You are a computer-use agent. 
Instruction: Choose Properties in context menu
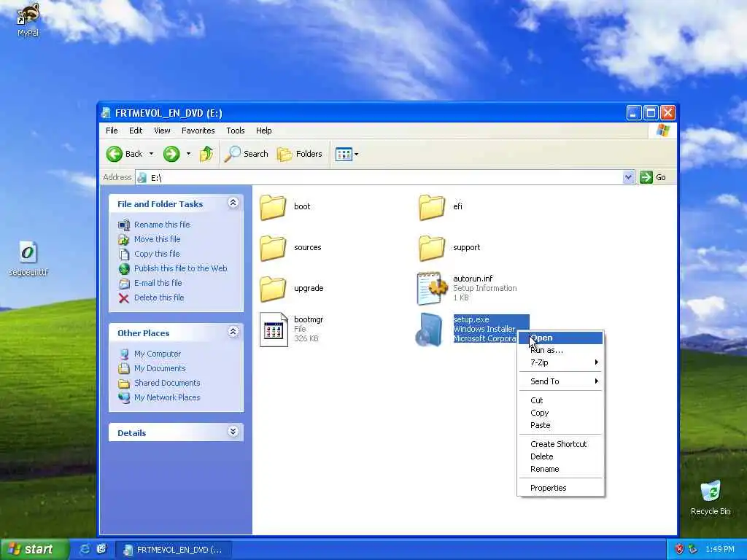point(561,488)
